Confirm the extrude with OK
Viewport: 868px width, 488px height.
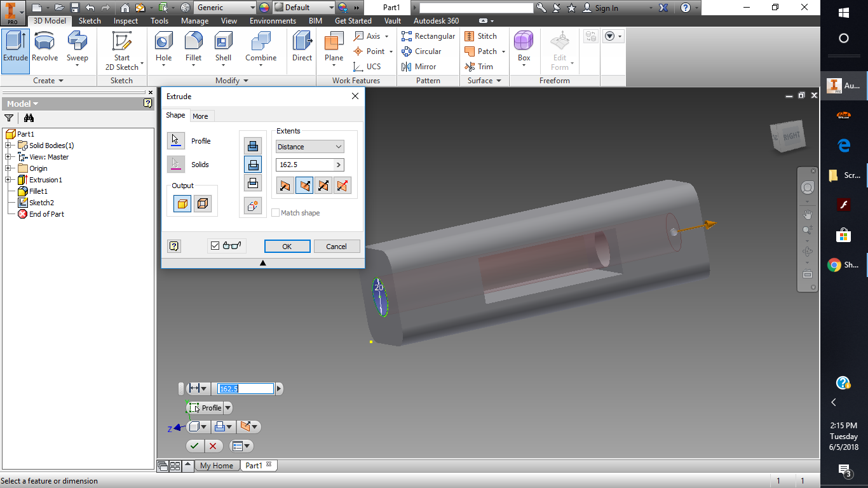click(287, 247)
